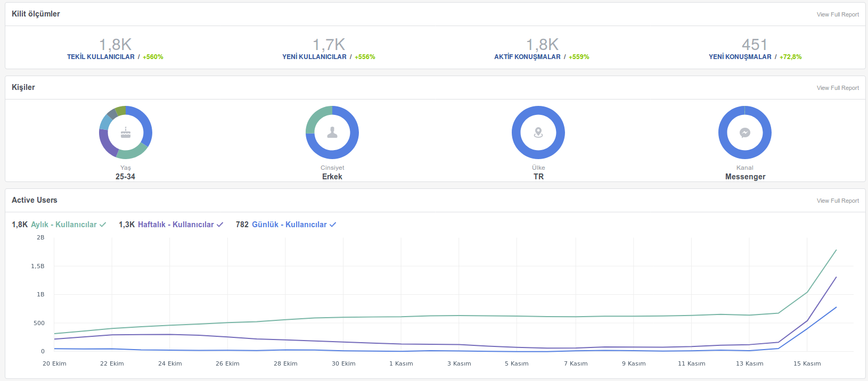The height and width of the screenshot is (381, 868).
Task: Select the YENİ KONUŞMALAR metric
Action: point(740,57)
